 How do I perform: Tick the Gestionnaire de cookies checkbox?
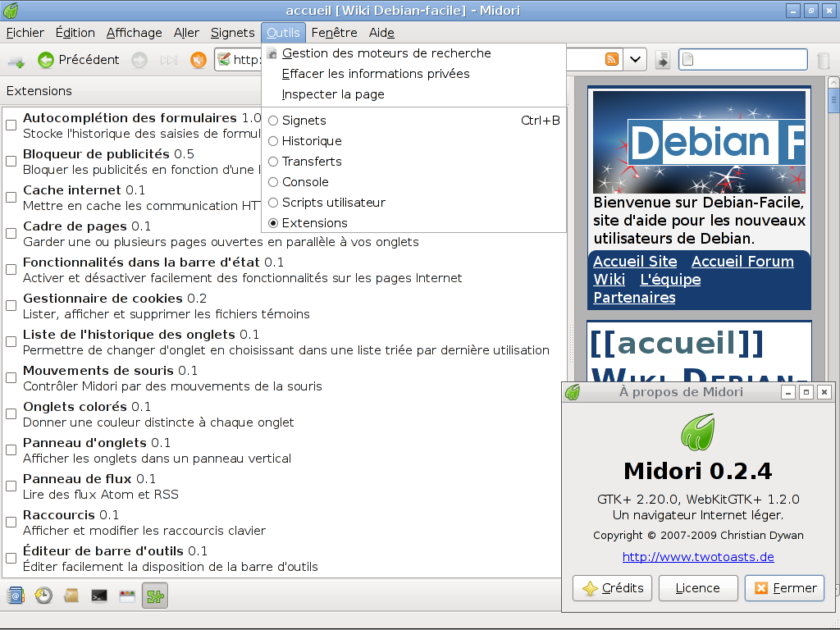[x=11, y=305]
